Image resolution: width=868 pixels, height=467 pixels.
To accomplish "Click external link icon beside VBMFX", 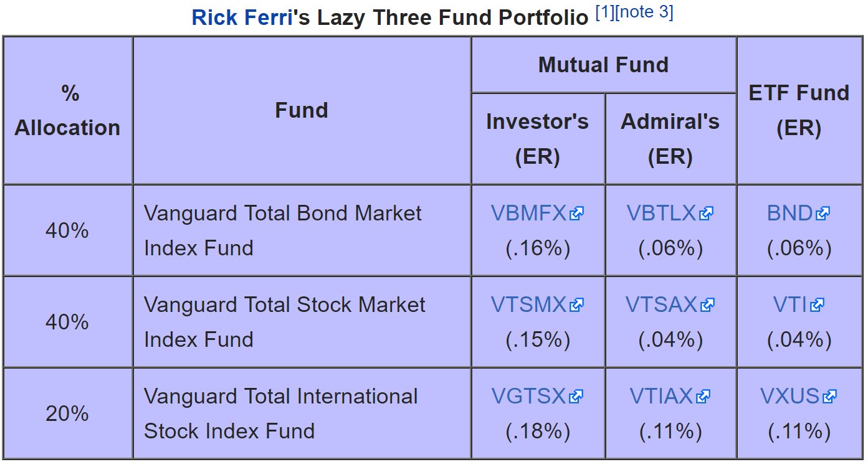I will [x=576, y=214].
